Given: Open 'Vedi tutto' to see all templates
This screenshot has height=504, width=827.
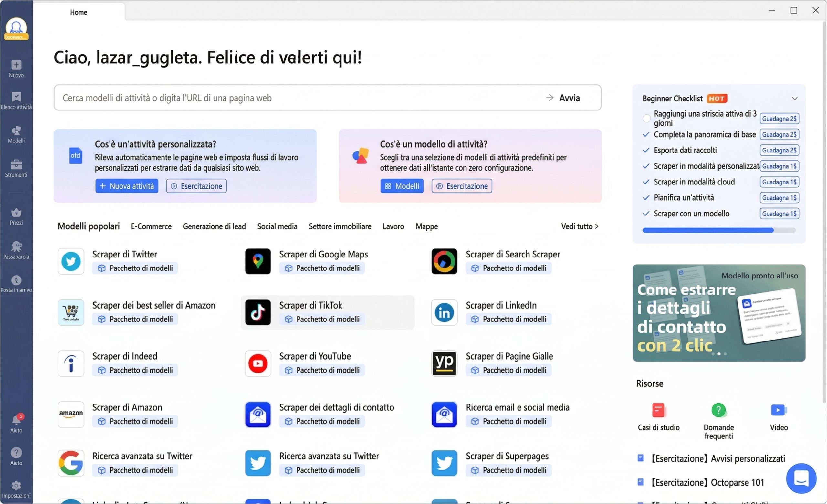Looking at the screenshot, I should click(579, 226).
